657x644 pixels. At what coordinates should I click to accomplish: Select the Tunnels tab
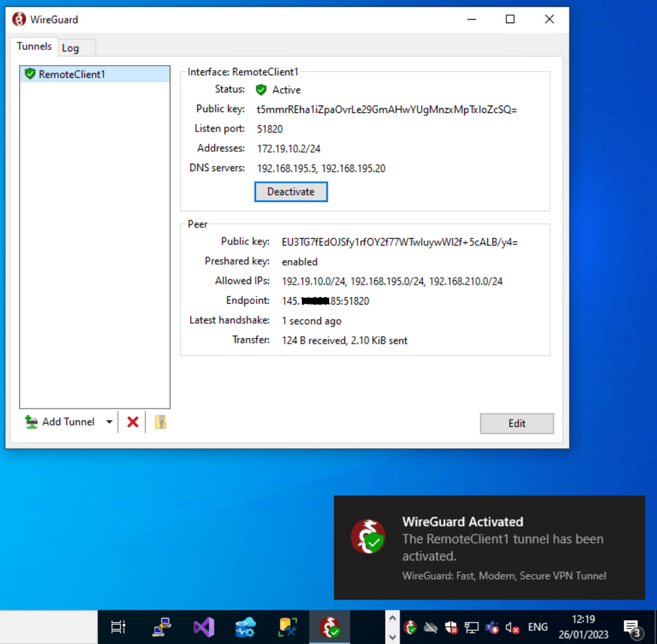[34, 47]
